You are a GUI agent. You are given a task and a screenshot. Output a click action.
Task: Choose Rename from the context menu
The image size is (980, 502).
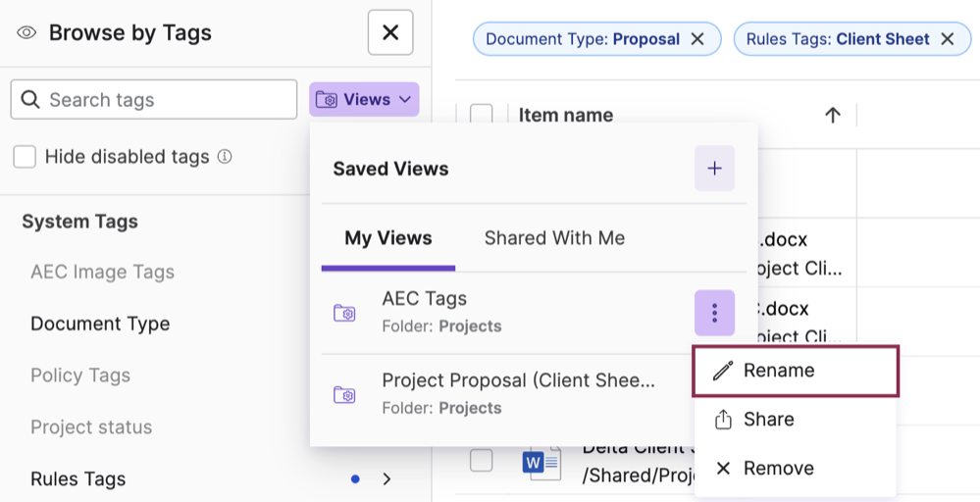pyautogui.click(x=796, y=371)
